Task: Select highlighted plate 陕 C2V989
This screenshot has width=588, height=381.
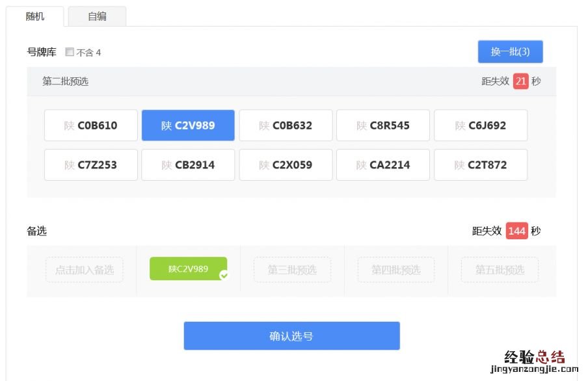Action: 188,125
